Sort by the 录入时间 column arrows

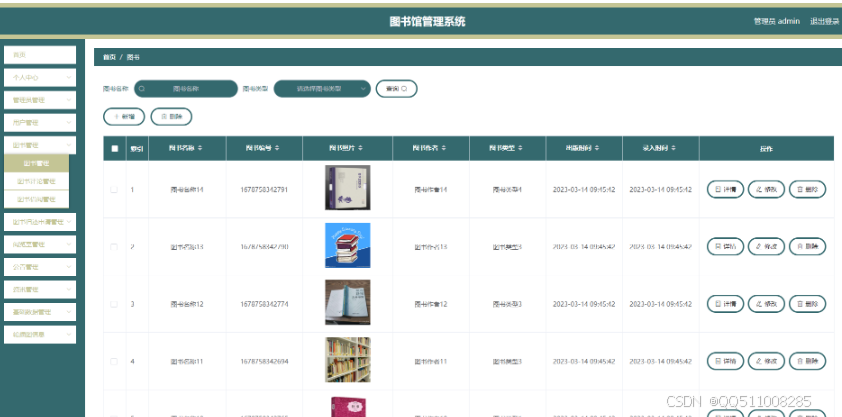(673, 148)
